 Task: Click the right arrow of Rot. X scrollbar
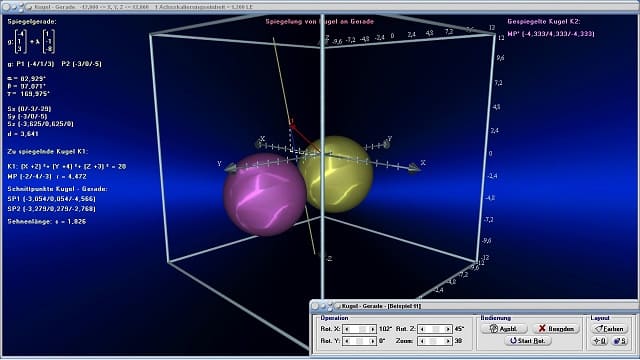tap(372, 329)
